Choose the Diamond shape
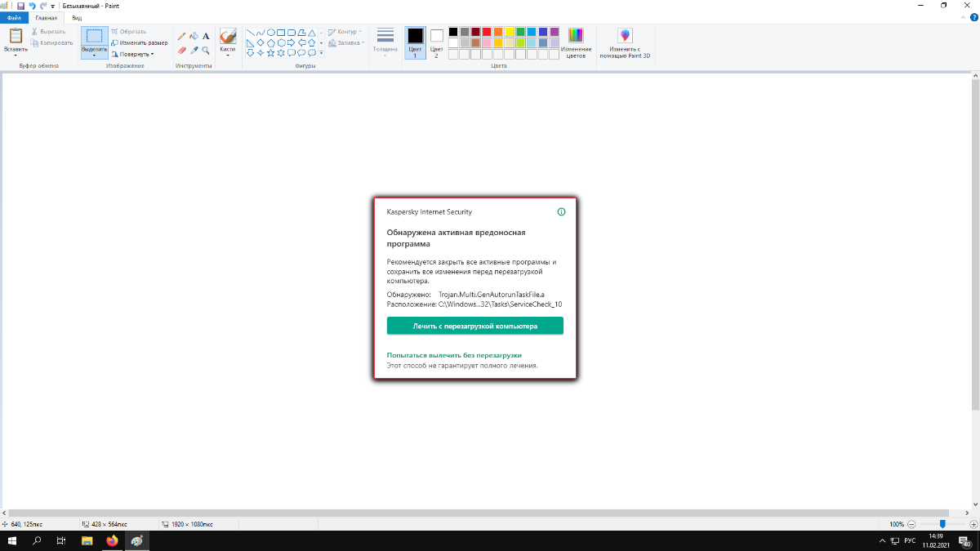The height and width of the screenshot is (551, 980). pyautogui.click(x=261, y=42)
